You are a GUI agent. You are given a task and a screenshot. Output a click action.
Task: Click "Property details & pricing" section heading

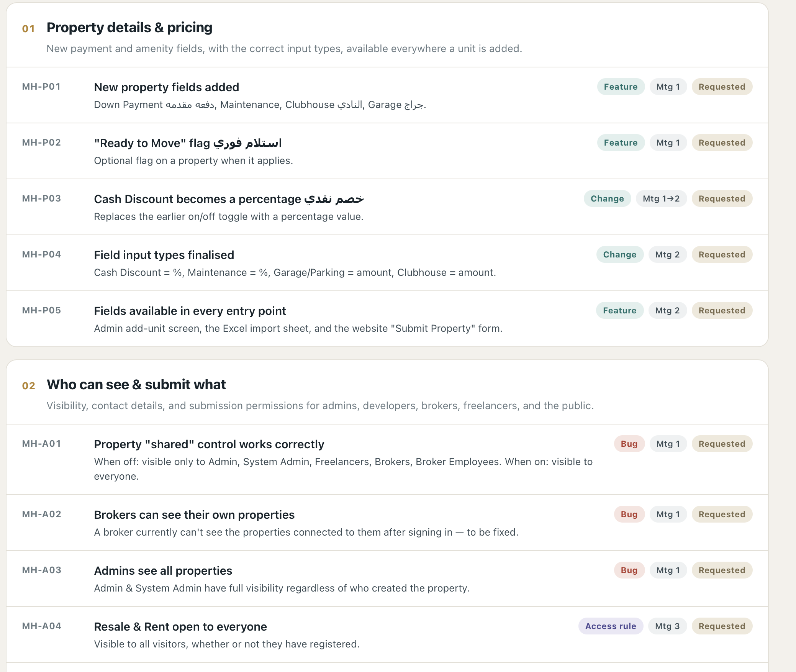(x=129, y=28)
